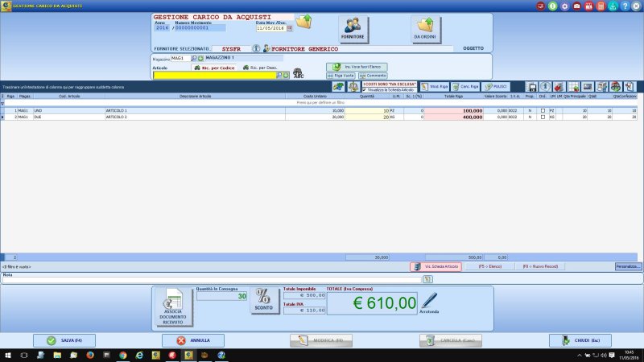Open the calendar picker beside the date field
The width and height of the screenshot is (644, 362).
pos(289,28)
